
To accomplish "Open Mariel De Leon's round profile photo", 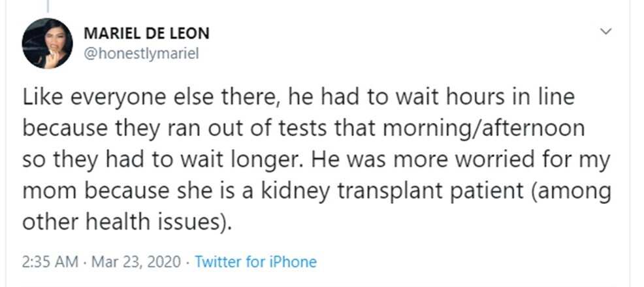I will click(47, 43).
